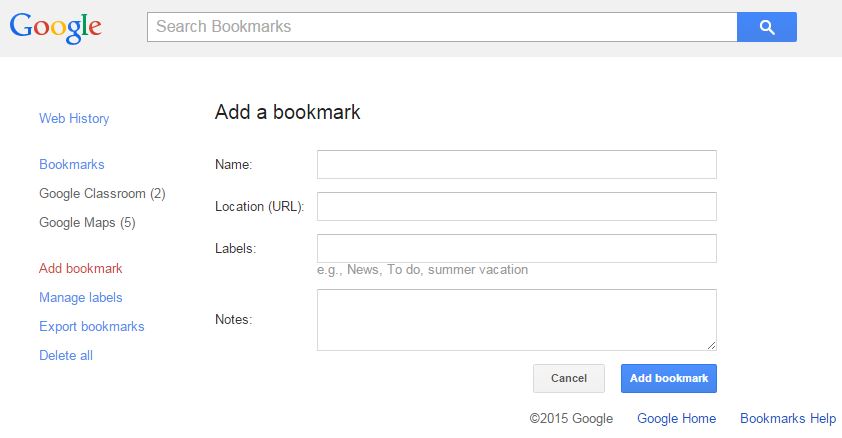Open Bookmarks Help footer link
The image size is (842, 438).
point(788,418)
